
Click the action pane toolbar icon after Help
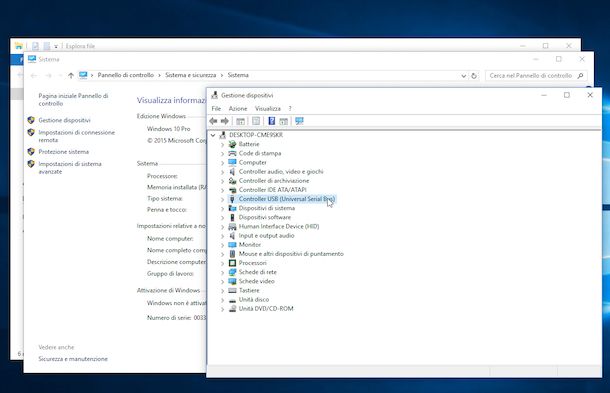(284, 121)
